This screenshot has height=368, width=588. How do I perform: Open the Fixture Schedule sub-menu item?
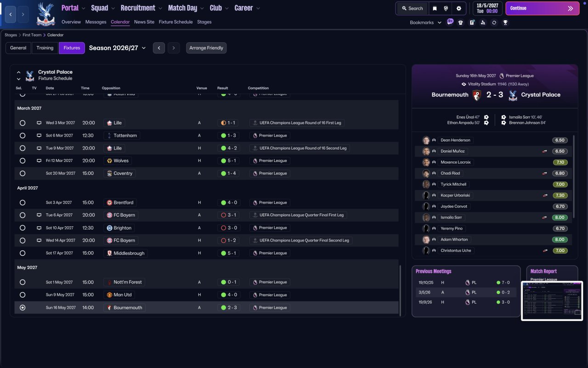coord(175,22)
